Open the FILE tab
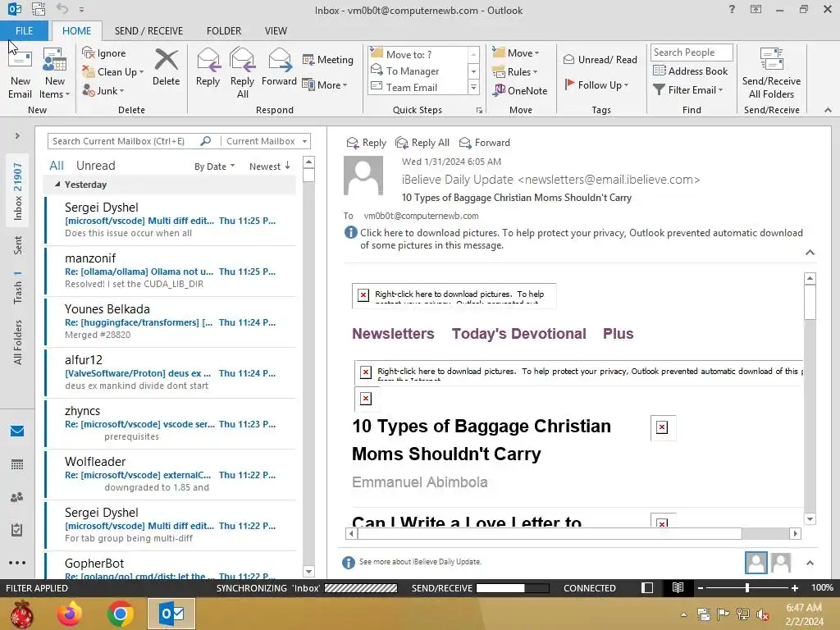840x630 pixels. point(24,30)
